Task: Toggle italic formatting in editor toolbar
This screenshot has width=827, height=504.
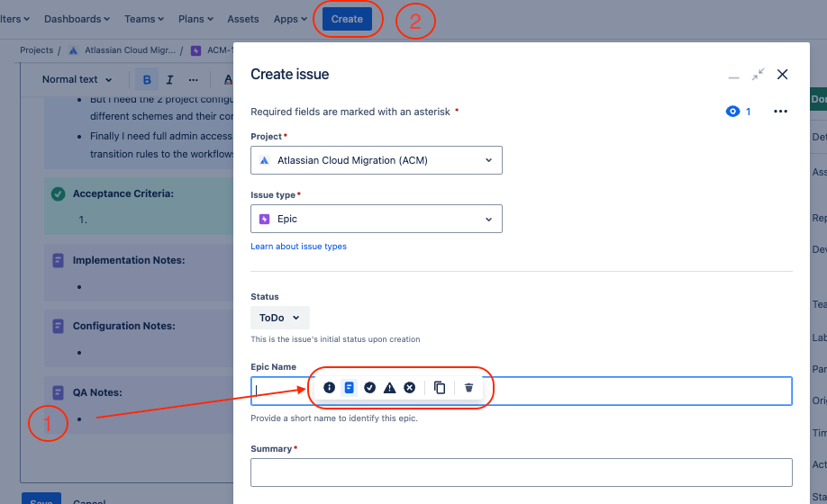Action: click(x=170, y=79)
